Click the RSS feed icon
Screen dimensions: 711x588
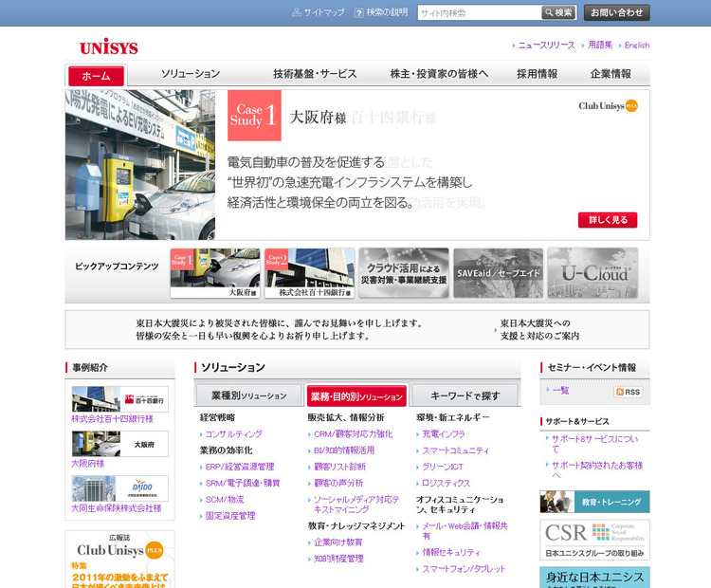[x=628, y=392]
